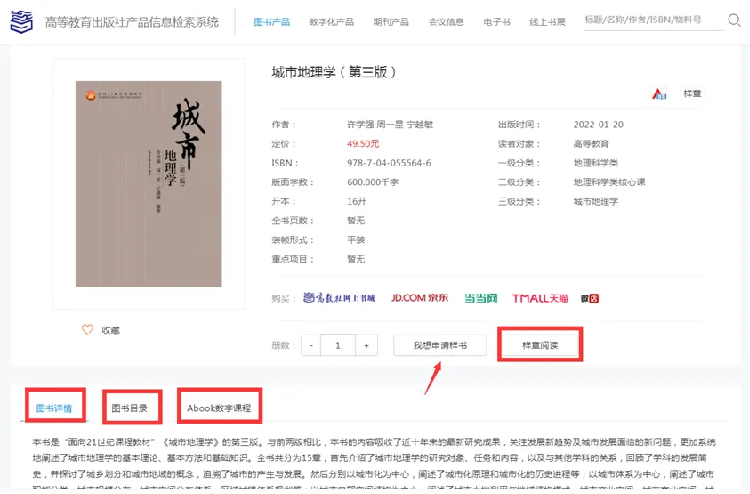Click 样章阅读 button
This screenshot has width=750, height=494.
click(540, 345)
